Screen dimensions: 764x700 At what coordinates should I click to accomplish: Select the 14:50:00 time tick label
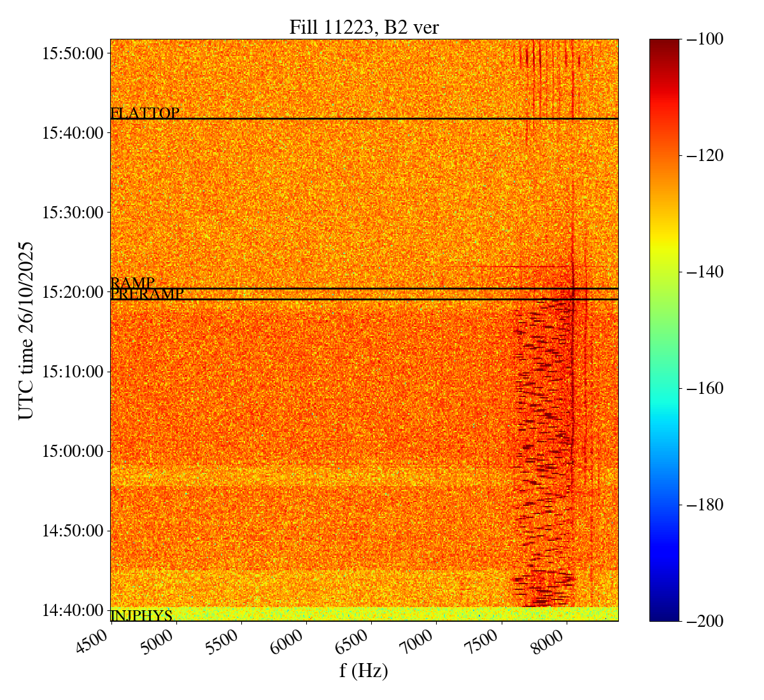click(73, 531)
